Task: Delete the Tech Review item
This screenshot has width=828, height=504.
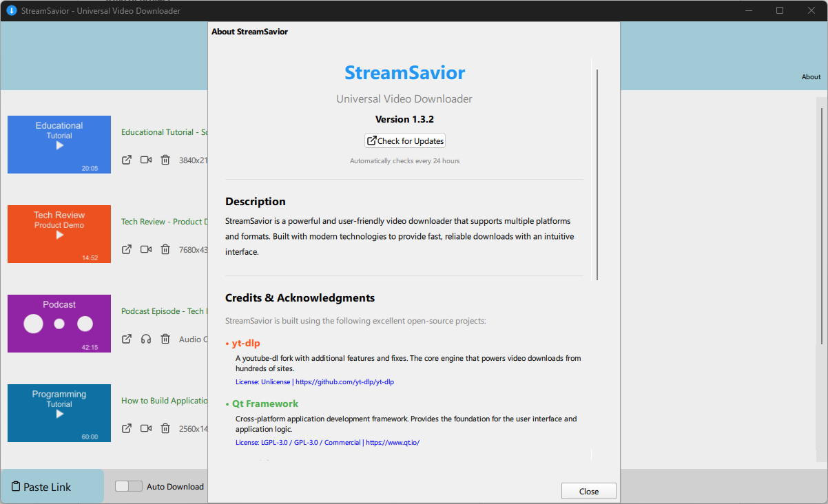Action: point(165,249)
